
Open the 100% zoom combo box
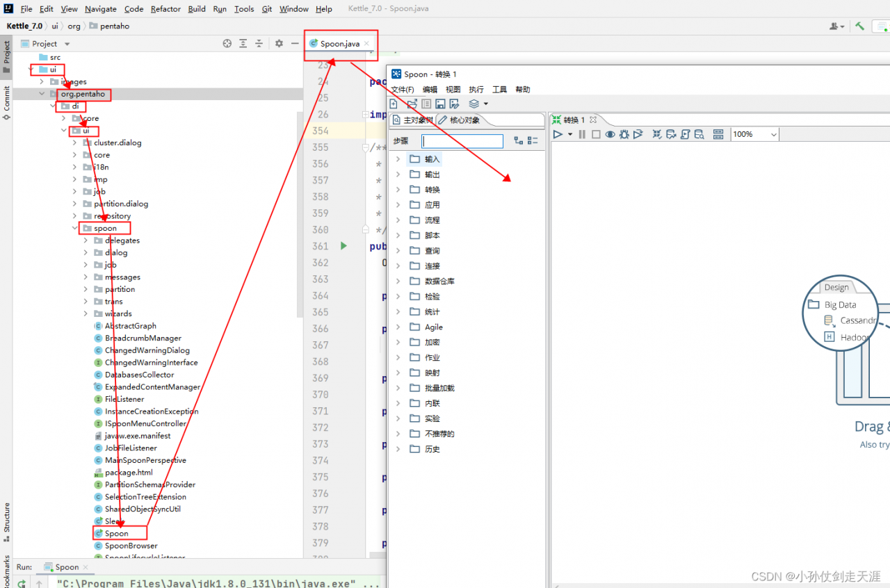(754, 134)
